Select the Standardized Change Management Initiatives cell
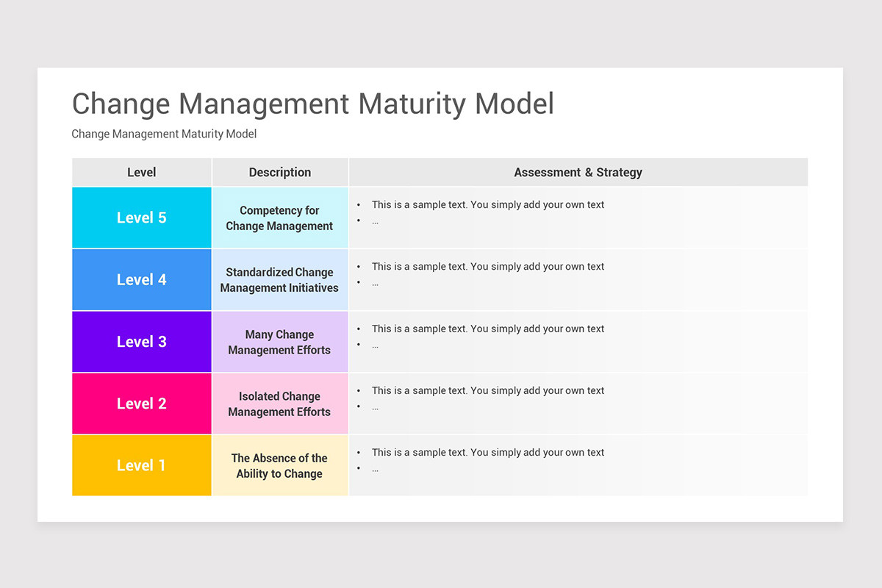882x588 pixels. [279, 279]
